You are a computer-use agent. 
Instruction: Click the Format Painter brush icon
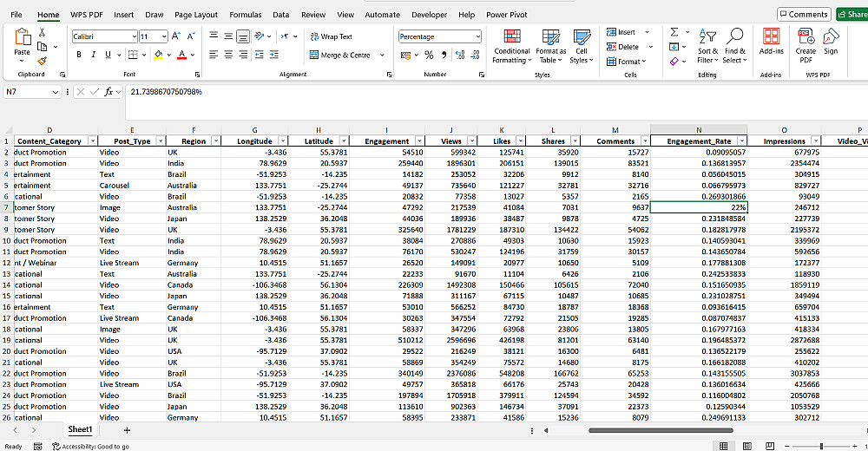coord(42,62)
